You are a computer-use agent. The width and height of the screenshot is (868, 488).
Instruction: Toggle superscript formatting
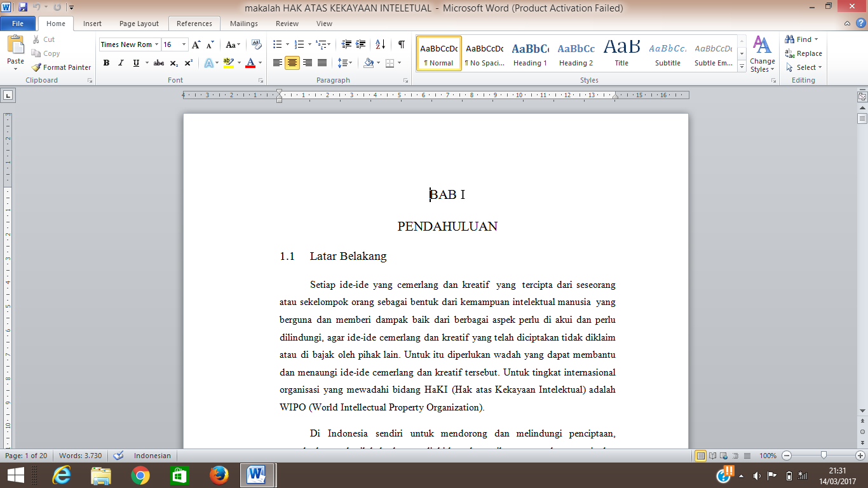click(188, 63)
